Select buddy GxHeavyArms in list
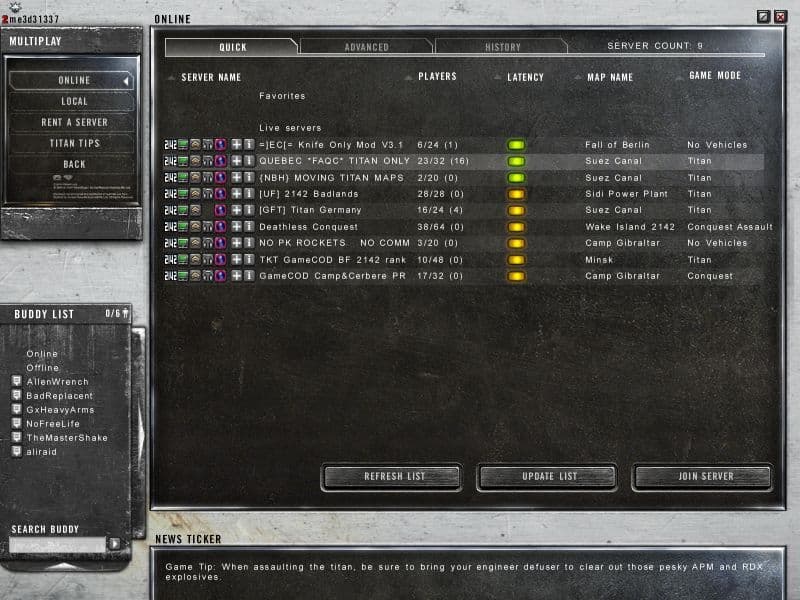Image resolution: width=800 pixels, height=600 pixels. pyautogui.click(x=60, y=410)
